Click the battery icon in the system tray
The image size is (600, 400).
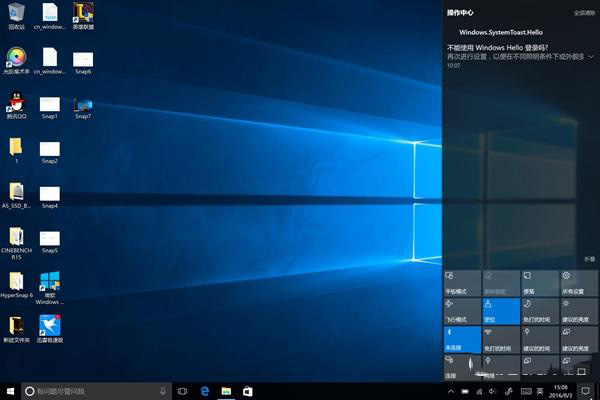465,391
